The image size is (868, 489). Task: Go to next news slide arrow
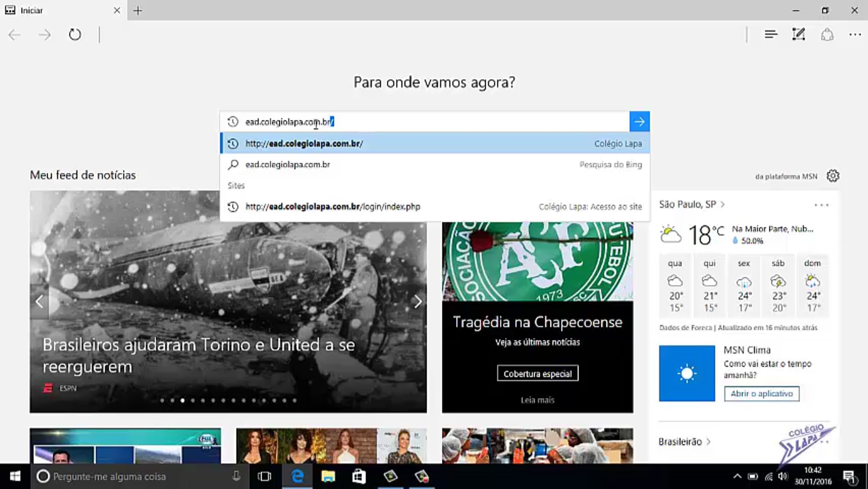coord(418,301)
